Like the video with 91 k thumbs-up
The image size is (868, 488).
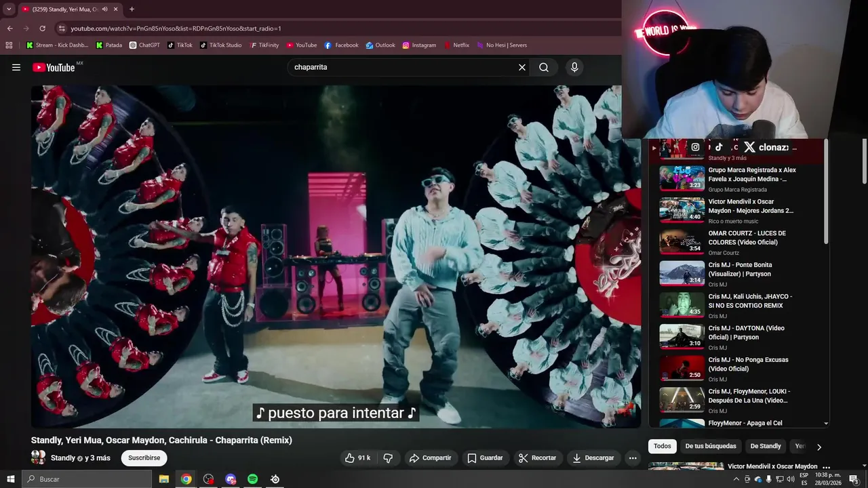pyautogui.click(x=358, y=458)
